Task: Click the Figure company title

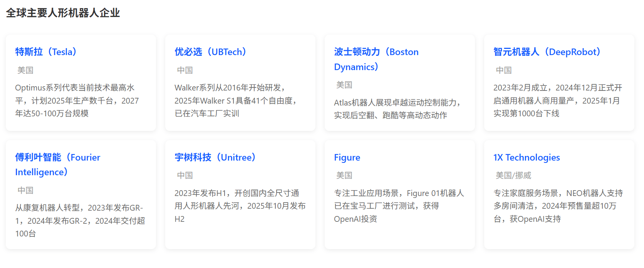Action: coord(347,157)
